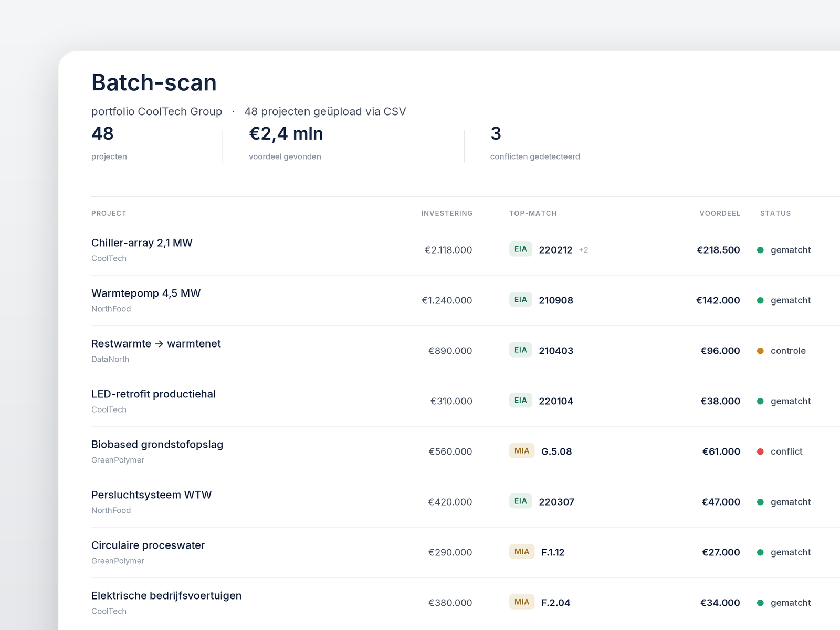
Task: Click the Top-match column header
Action: point(533,213)
